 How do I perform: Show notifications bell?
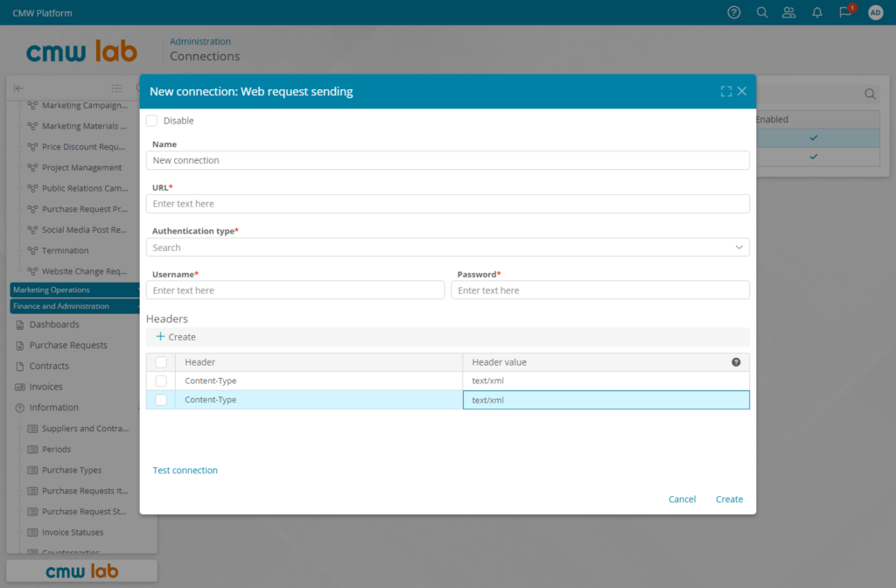[x=817, y=12]
